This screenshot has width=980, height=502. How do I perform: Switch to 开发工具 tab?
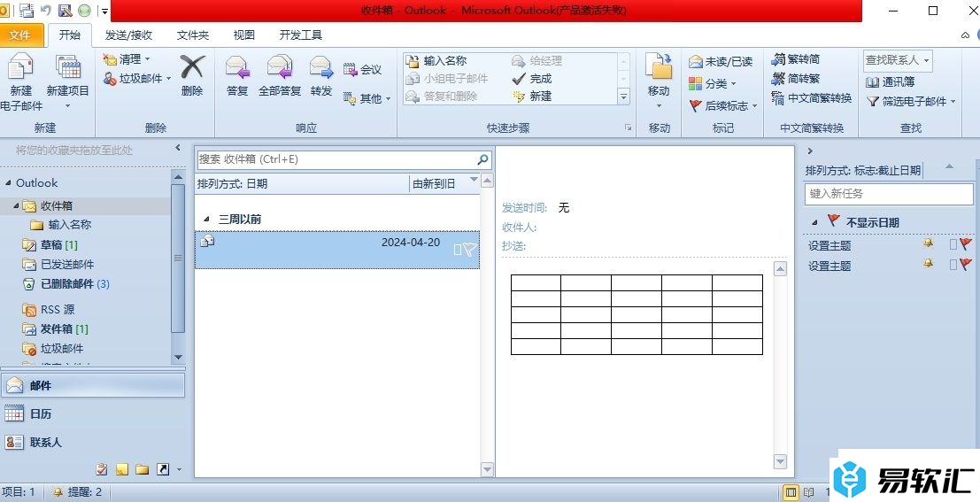pyautogui.click(x=301, y=35)
